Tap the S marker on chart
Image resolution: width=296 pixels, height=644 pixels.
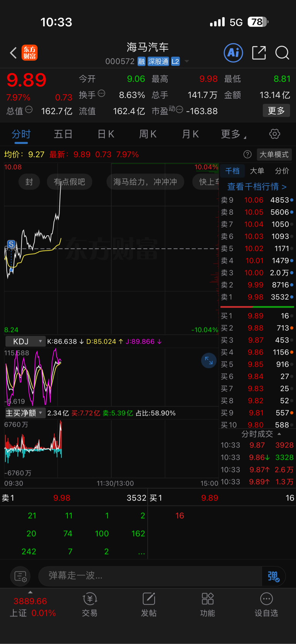[x=11, y=244]
